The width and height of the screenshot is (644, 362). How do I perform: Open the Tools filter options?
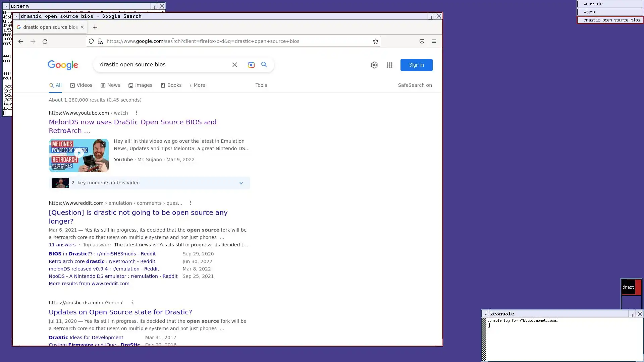[x=261, y=85]
